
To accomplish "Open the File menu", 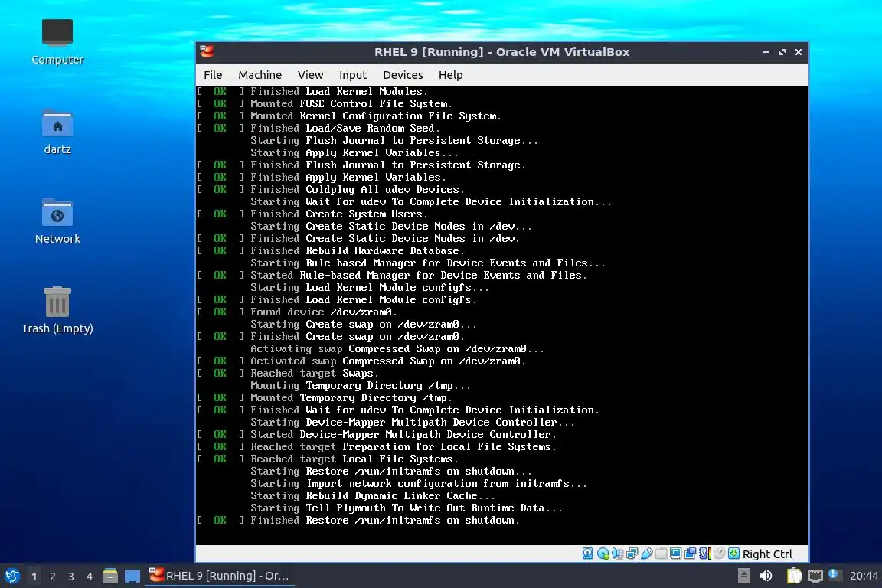I will pyautogui.click(x=213, y=75).
